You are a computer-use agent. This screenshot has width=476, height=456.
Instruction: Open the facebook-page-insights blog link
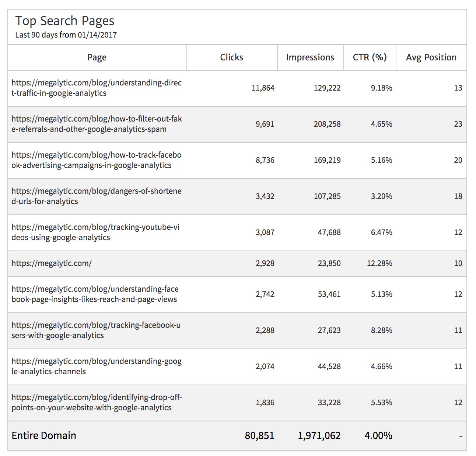tap(95, 294)
